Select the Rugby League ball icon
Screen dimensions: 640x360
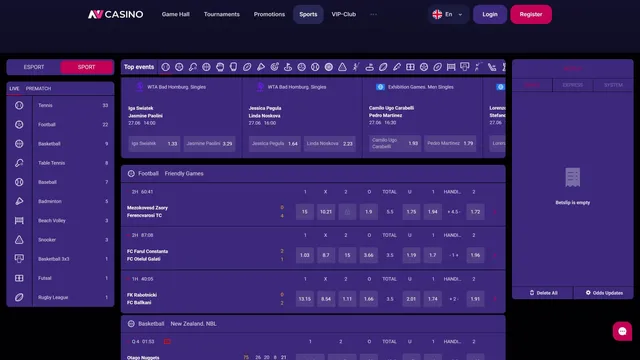click(19, 297)
